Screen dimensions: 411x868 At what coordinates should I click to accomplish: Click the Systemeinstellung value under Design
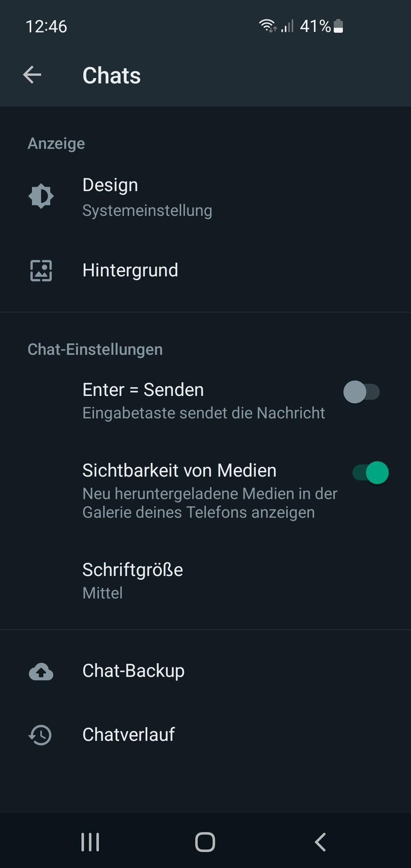(x=147, y=210)
